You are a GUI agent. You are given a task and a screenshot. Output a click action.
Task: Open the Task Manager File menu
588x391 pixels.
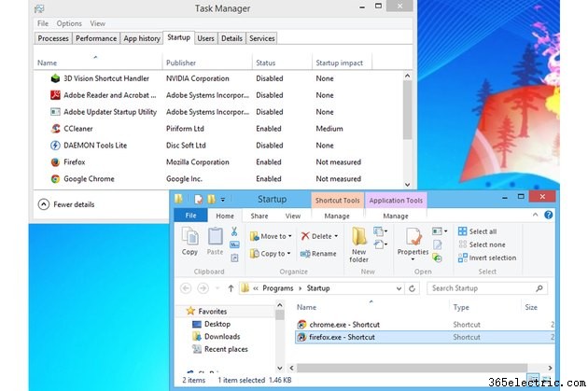[x=43, y=23]
